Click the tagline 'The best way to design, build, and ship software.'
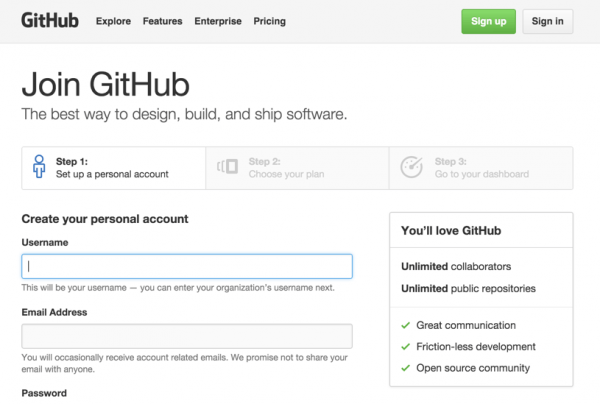This screenshot has height=404, width=600. click(x=184, y=114)
